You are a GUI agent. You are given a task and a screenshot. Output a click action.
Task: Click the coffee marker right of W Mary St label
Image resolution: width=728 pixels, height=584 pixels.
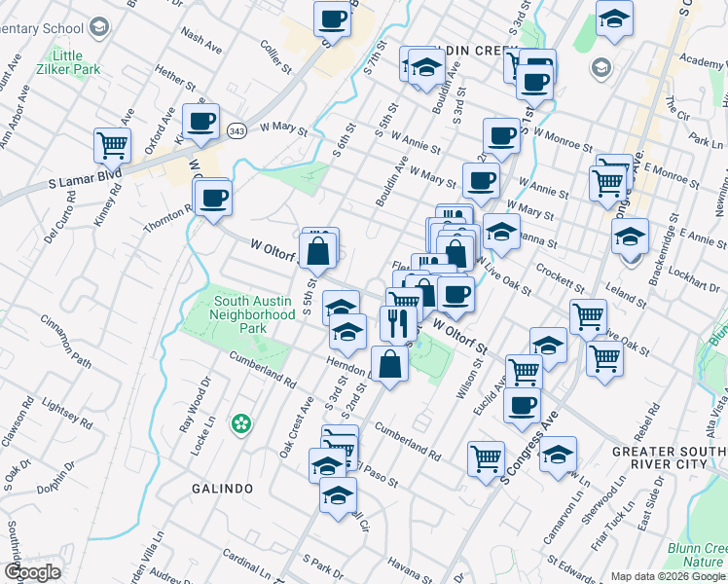click(x=482, y=182)
